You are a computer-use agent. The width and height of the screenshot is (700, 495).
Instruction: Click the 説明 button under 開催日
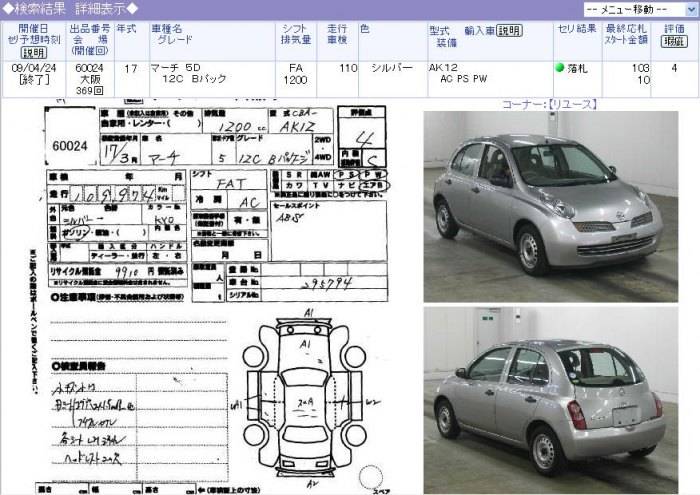(x=33, y=53)
